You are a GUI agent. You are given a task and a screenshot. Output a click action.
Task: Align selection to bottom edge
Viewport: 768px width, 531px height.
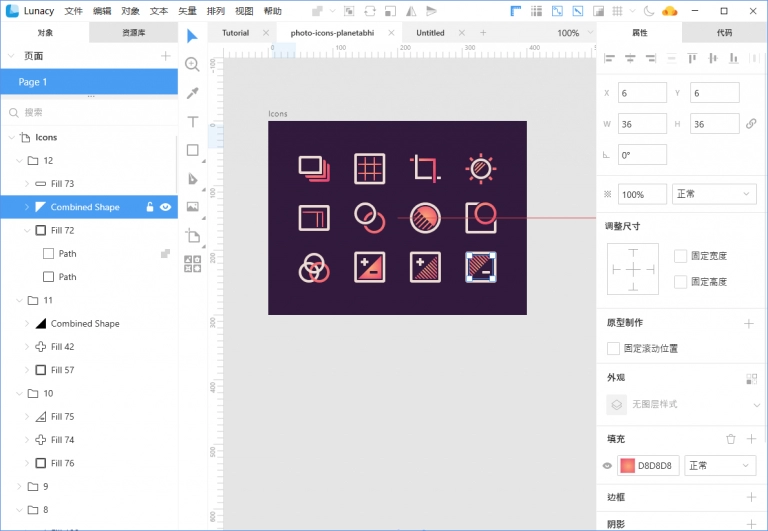pyautogui.click(x=733, y=59)
